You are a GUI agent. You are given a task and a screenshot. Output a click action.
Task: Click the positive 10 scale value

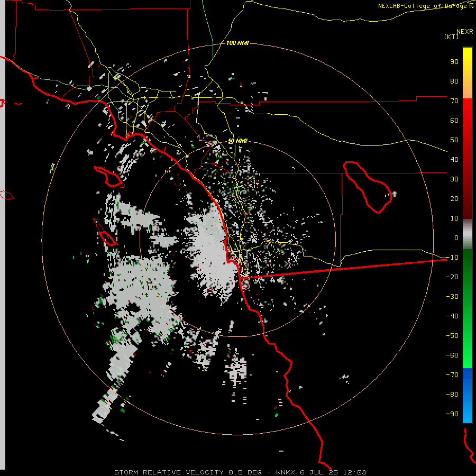454,218
